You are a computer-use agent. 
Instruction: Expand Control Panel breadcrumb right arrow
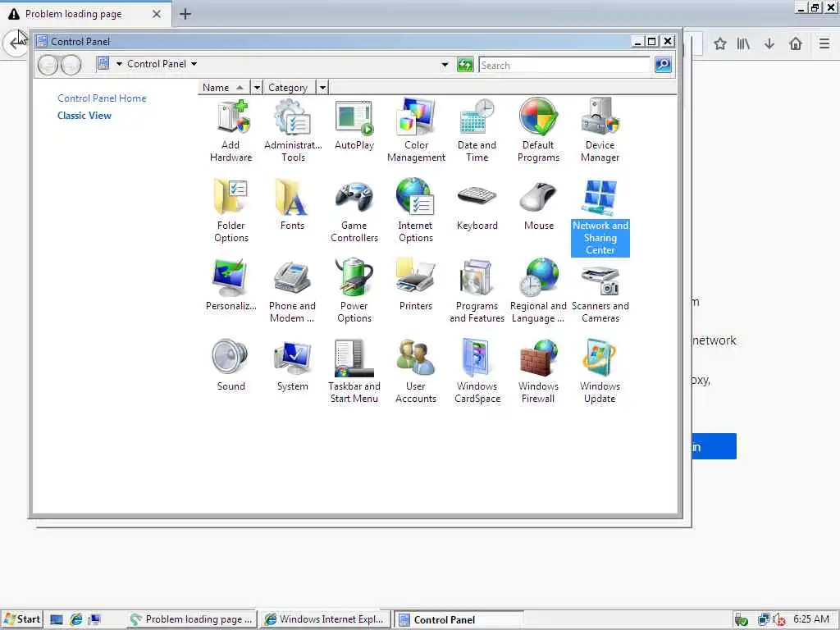click(194, 64)
